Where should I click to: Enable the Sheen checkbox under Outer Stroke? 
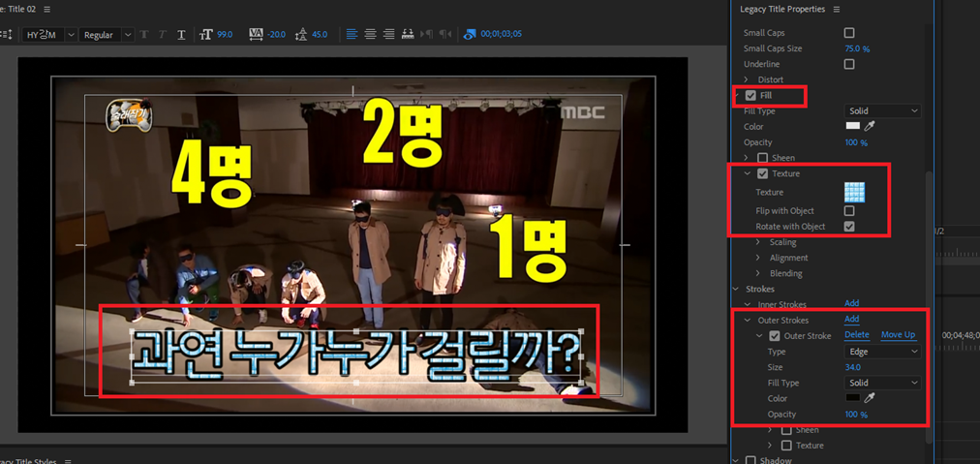click(x=787, y=430)
